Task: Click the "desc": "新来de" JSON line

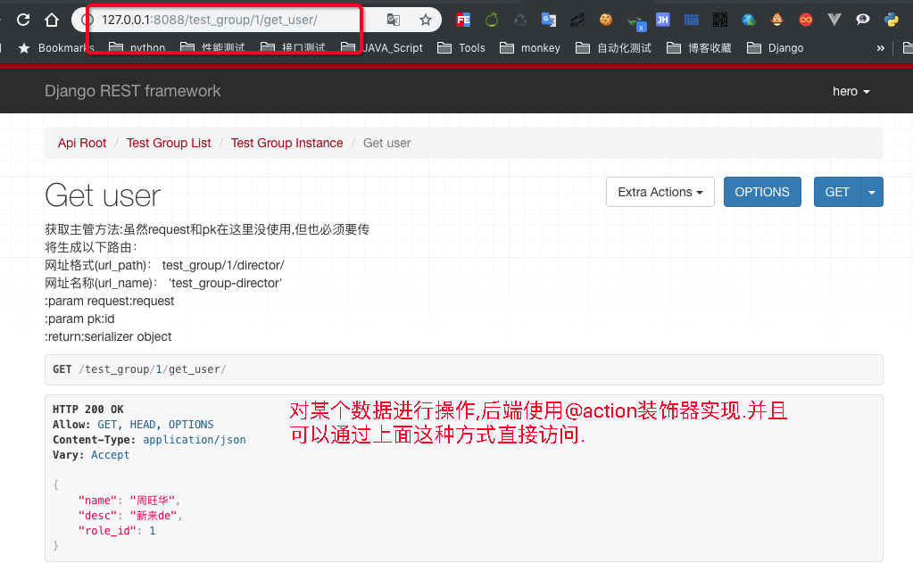Action: click(129, 515)
